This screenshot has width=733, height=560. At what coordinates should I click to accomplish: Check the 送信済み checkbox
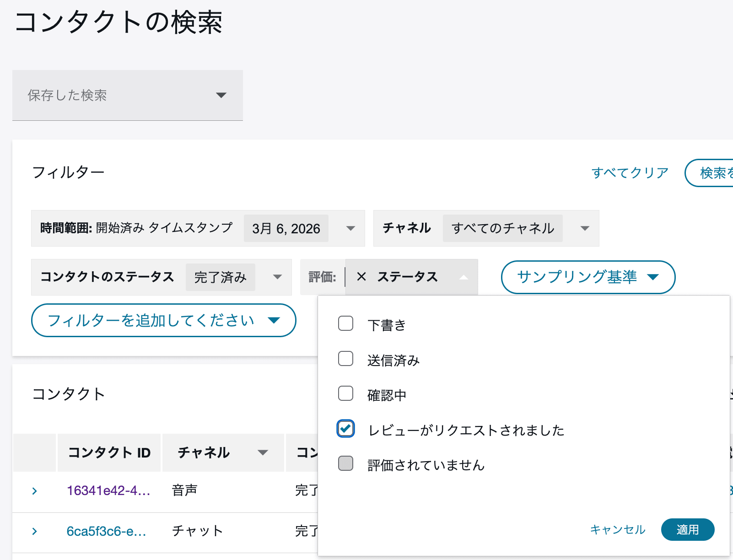pyautogui.click(x=345, y=359)
